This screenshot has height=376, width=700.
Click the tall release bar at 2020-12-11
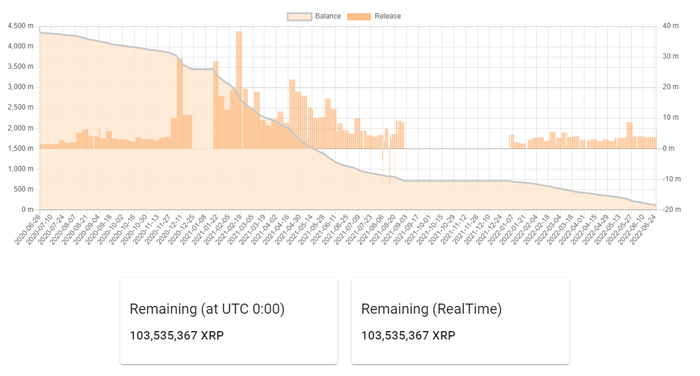pyautogui.click(x=180, y=103)
